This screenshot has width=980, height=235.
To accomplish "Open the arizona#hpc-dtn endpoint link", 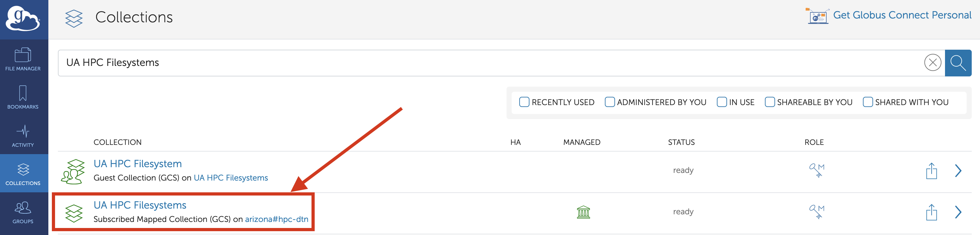I will (276, 219).
